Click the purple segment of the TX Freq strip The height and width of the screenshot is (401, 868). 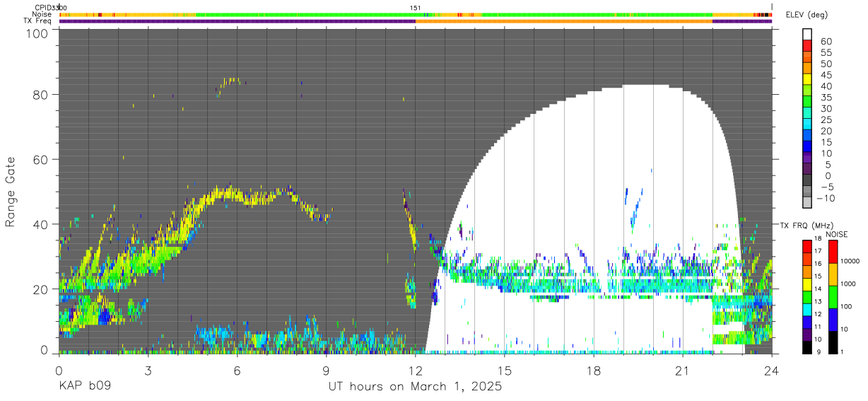pyautogui.click(x=237, y=21)
